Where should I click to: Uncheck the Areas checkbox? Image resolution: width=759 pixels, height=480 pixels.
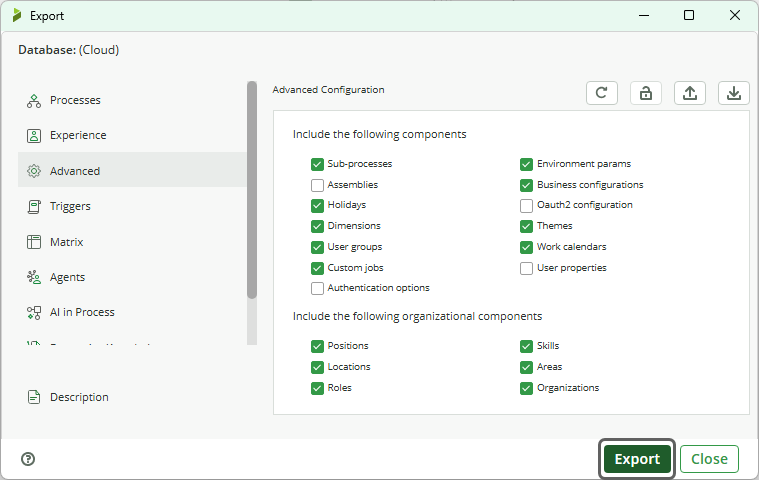click(x=526, y=367)
